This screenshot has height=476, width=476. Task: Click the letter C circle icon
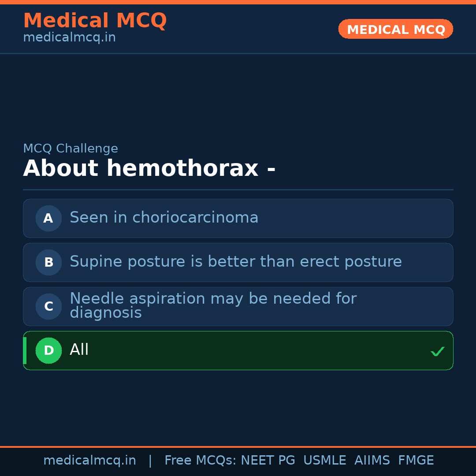(x=48, y=306)
